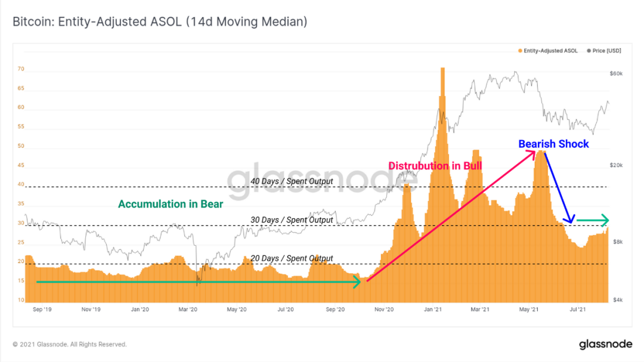This screenshot has height=362, width=644.
Task: Select the Distrubution in Bull annotation
Action: click(x=435, y=166)
